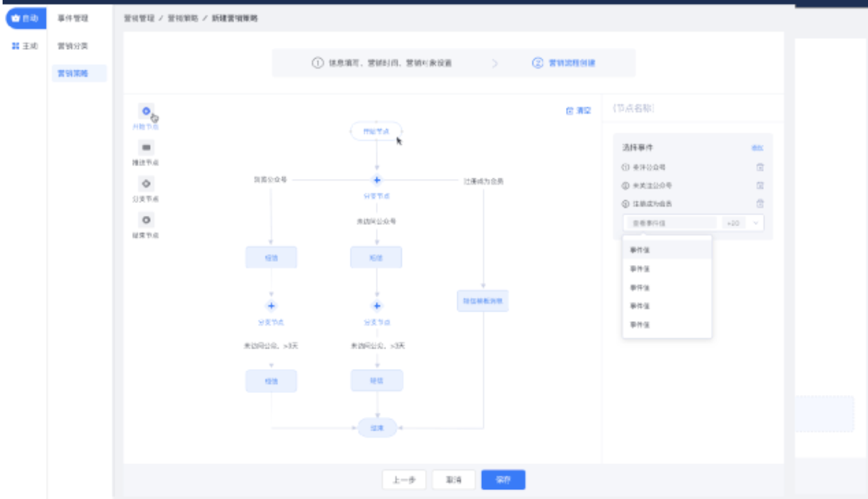Click the plus branch icon directly below the start node
This screenshot has width=868, height=499.
(x=376, y=180)
